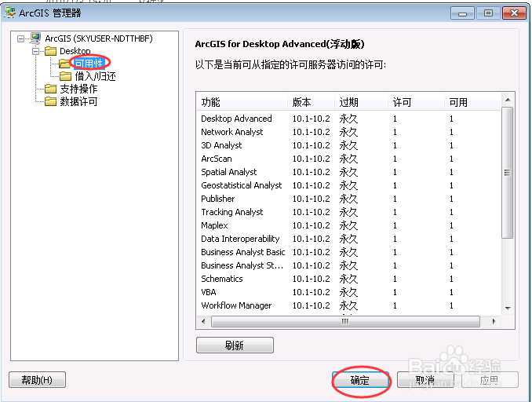This screenshot has height=402, width=532.
Task: Click the horizontal scrollbar thumb
Action: coord(345,321)
